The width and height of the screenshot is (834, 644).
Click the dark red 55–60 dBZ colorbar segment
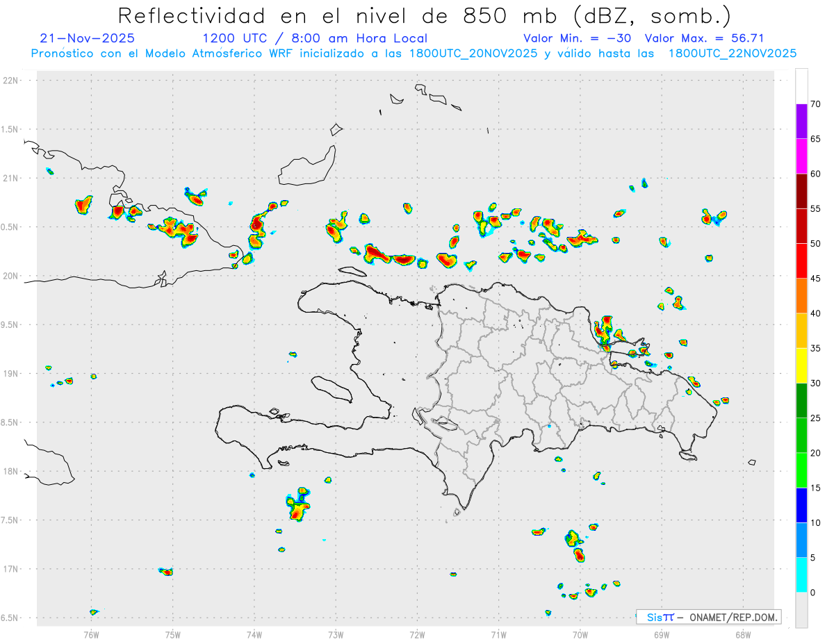click(801, 191)
